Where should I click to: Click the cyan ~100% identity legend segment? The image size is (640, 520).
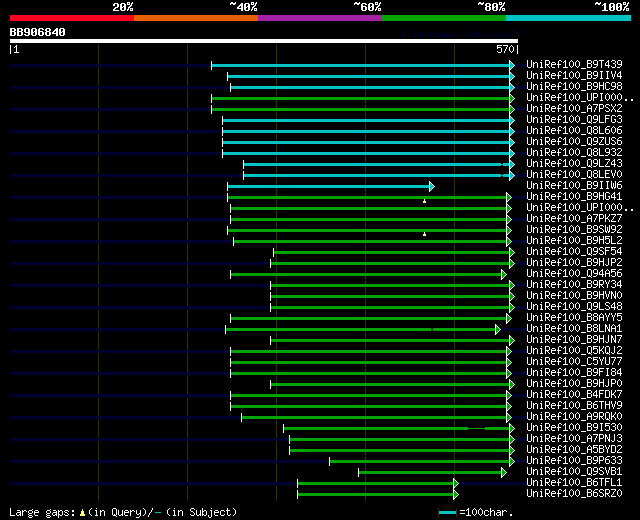click(568, 18)
